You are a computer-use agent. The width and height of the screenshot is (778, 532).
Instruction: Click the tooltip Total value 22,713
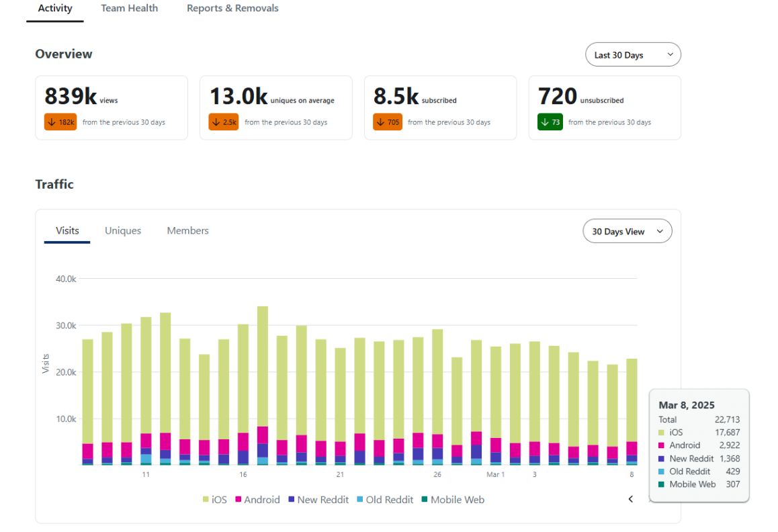pyautogui.click(x=727, y=420)
